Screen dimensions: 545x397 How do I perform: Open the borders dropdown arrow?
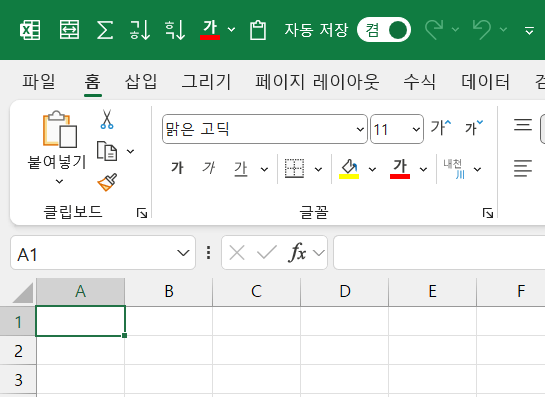click(x=318, y=169)
